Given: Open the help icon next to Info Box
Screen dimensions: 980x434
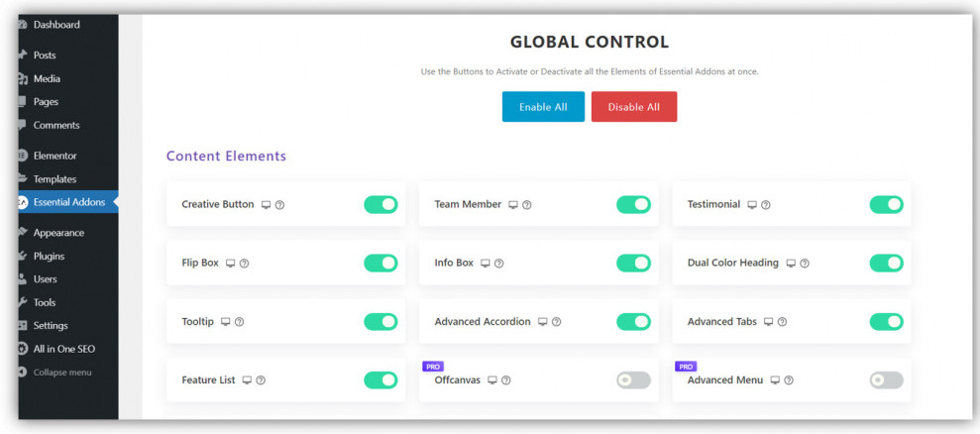Looking at the screenshot, I should tap(498, 264).
